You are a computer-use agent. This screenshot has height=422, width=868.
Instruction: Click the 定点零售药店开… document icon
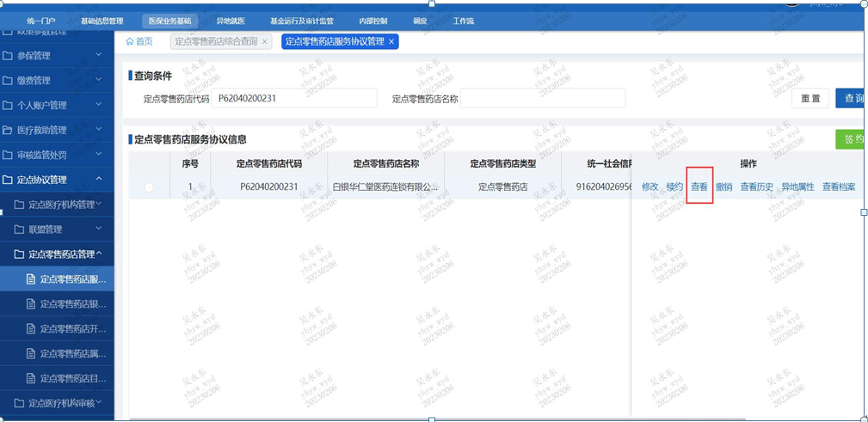click(31, 328)
